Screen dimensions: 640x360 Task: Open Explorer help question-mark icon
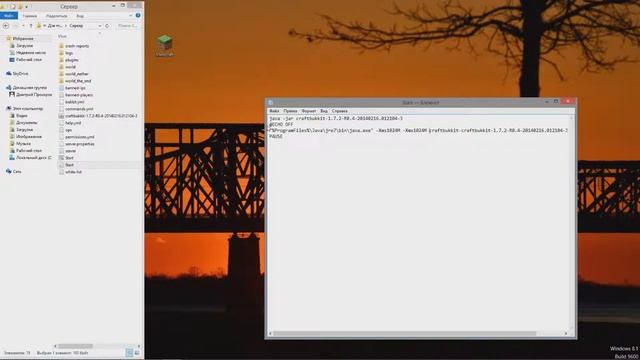pyautogui.click(x=138, y=16)
